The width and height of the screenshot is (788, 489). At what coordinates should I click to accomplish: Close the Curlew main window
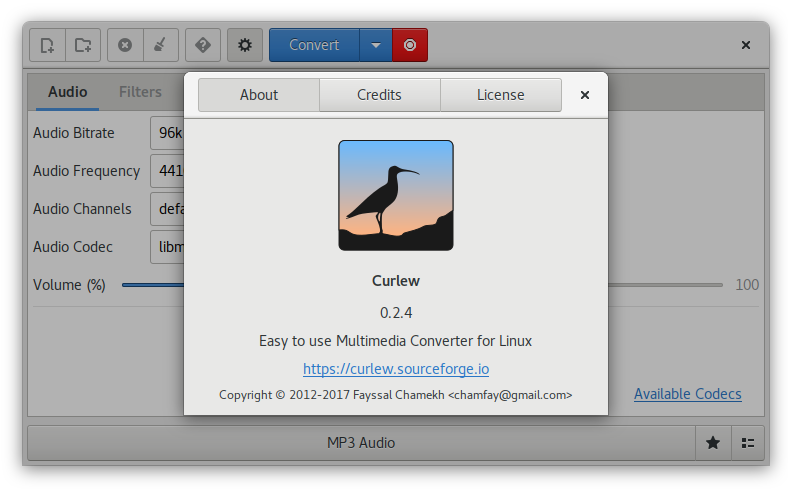coord(746,45)
